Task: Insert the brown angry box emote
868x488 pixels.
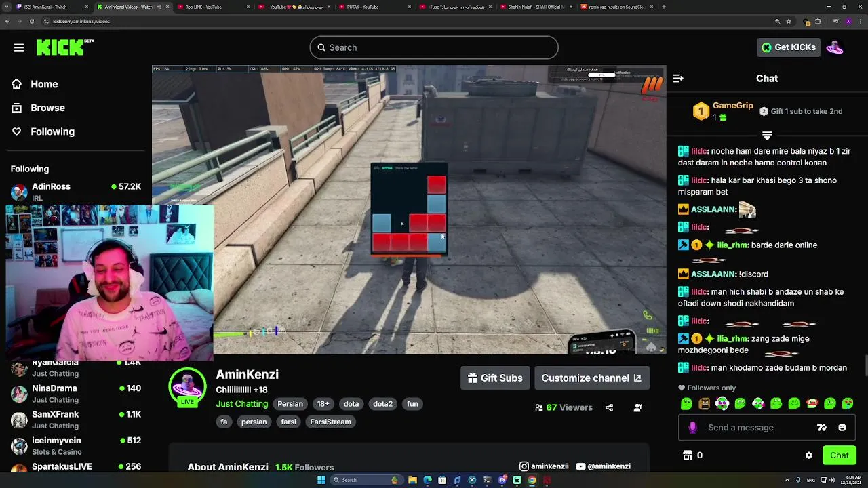Action: tap(705, 404)
